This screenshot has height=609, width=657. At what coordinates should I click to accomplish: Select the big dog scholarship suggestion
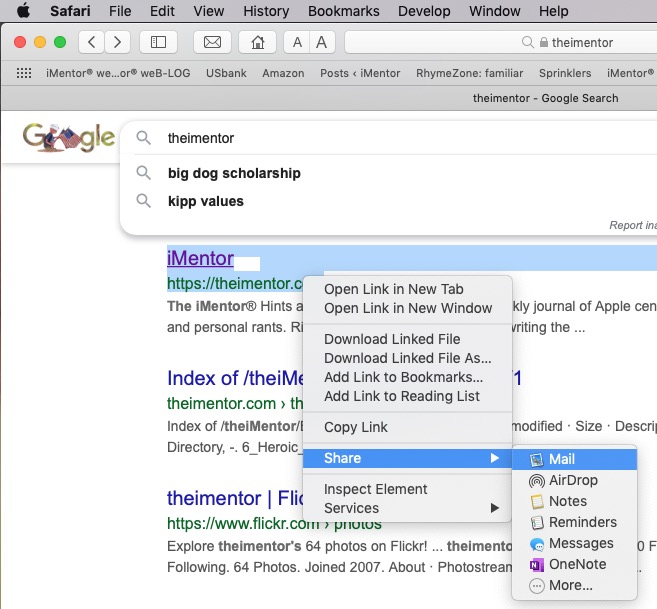tap(234, 173)
